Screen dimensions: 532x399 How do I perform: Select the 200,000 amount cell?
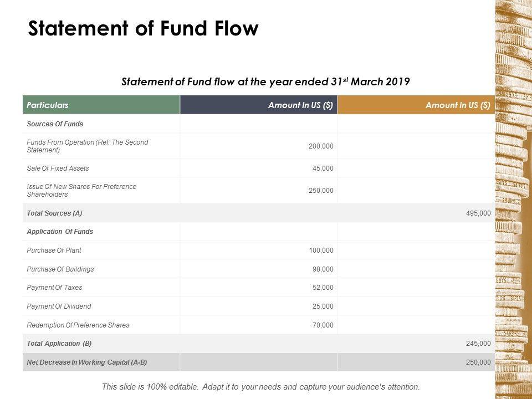(321, 146)
